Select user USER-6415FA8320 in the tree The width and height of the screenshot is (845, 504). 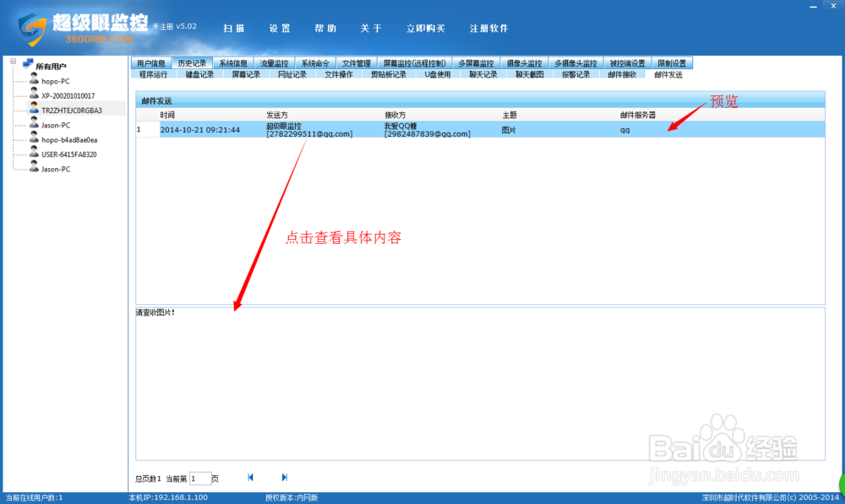click(69, 154)
